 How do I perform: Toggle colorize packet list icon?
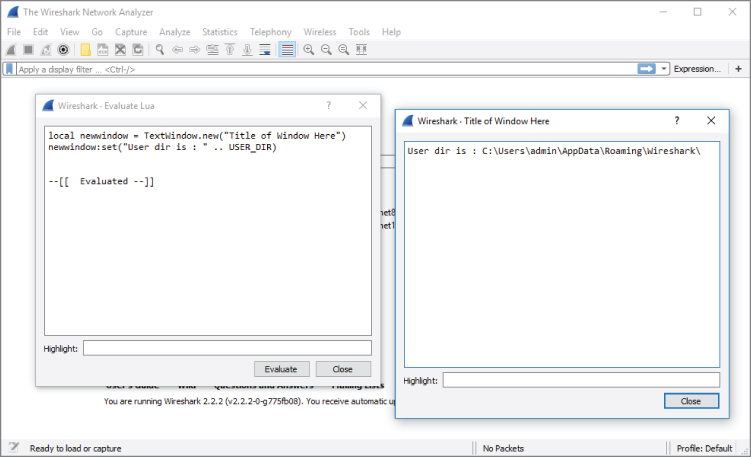287,49
